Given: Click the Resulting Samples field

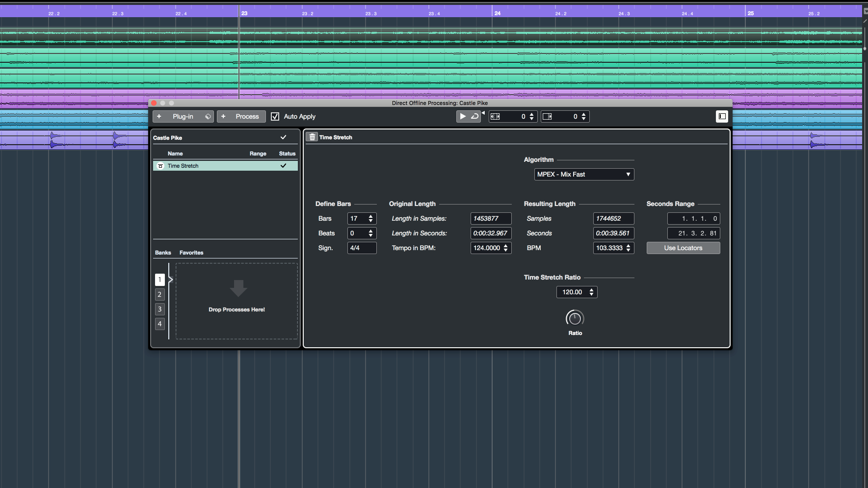Looking at the screenshot, I should [613, 218].
